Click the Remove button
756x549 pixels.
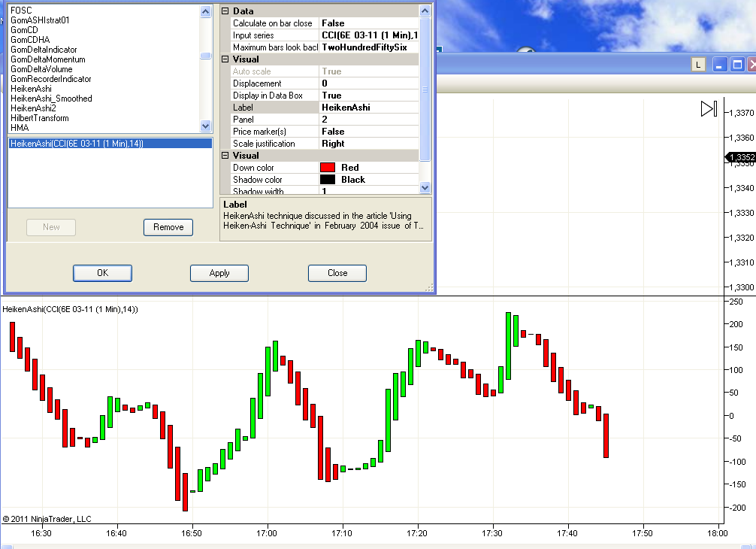pos(168,227)
